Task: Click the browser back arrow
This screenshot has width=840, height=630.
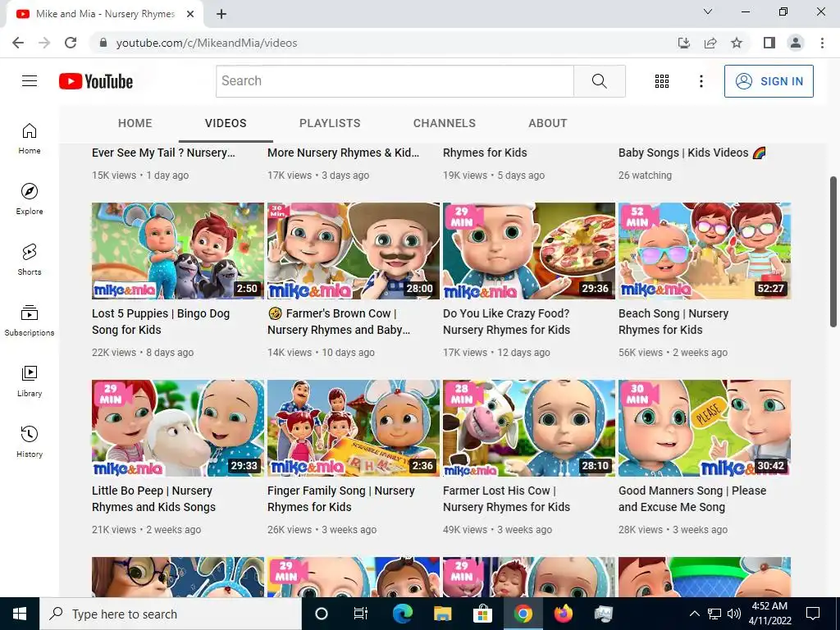Action: (18, 43)
